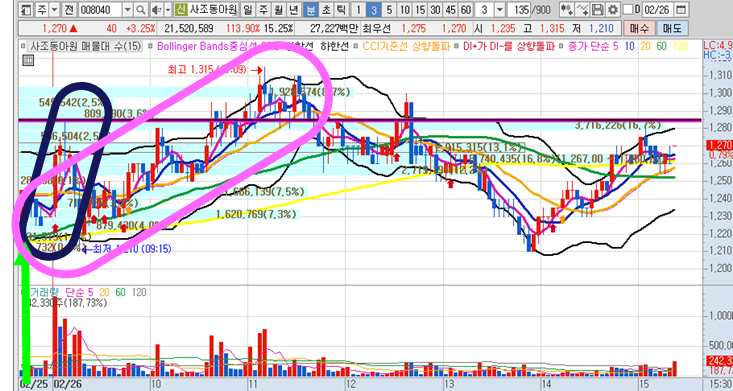Click the 종가 단순 5 legend text

coord(593,46)
